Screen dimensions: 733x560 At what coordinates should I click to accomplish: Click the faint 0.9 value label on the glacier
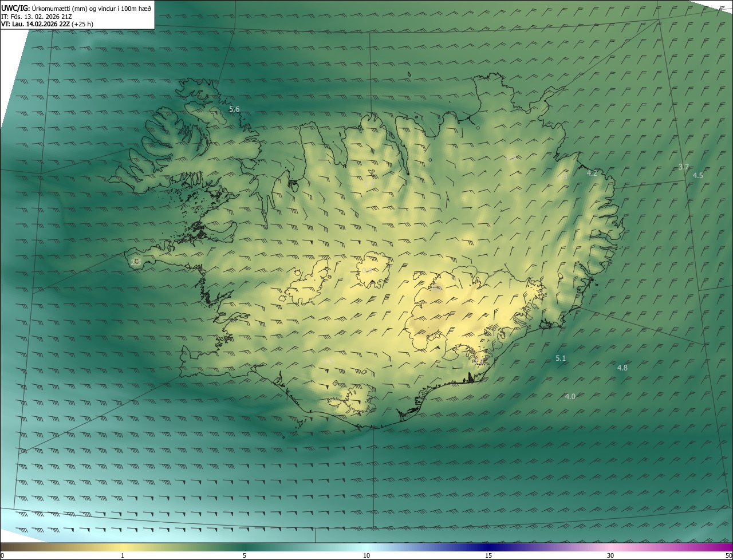click(368, 270)
